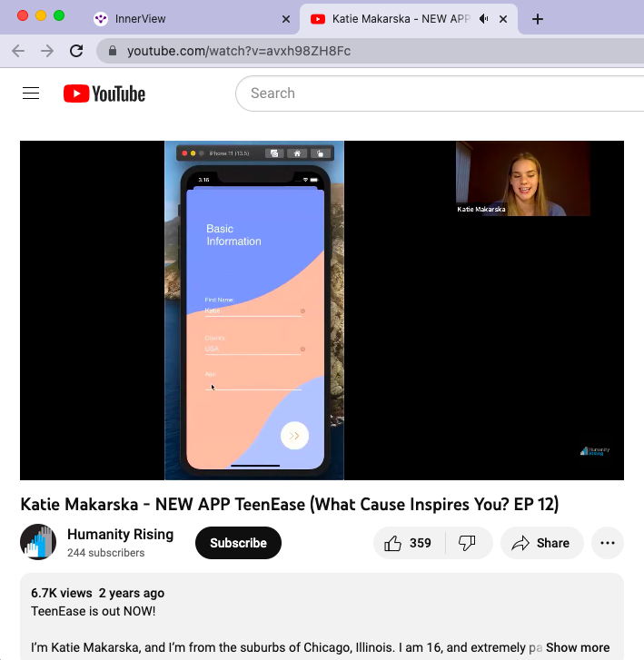Image resolution: width=644 pixels, height=660 pixels.
Task: Open the YouTube hamburger guide menu
Action: [x=31, y=94]
